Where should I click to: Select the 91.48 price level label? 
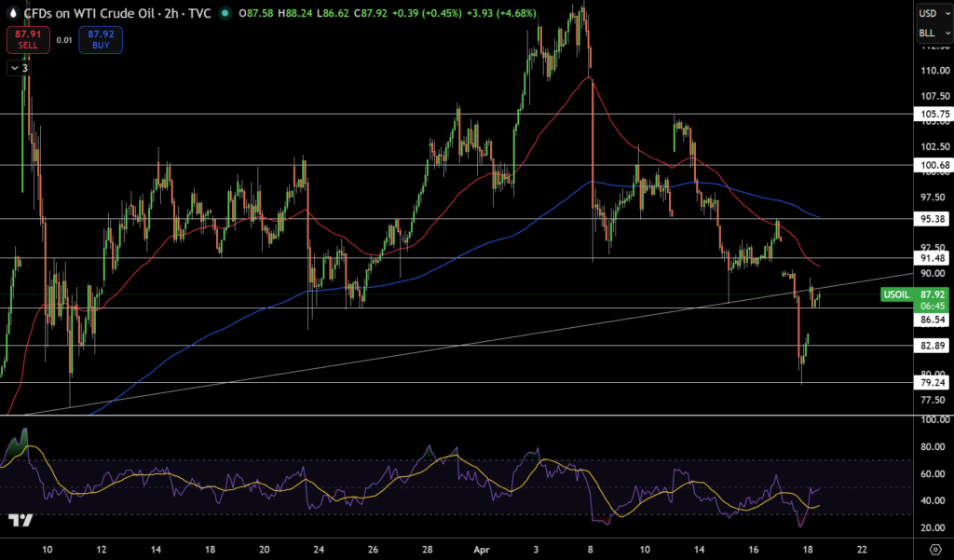pos(934,258)
